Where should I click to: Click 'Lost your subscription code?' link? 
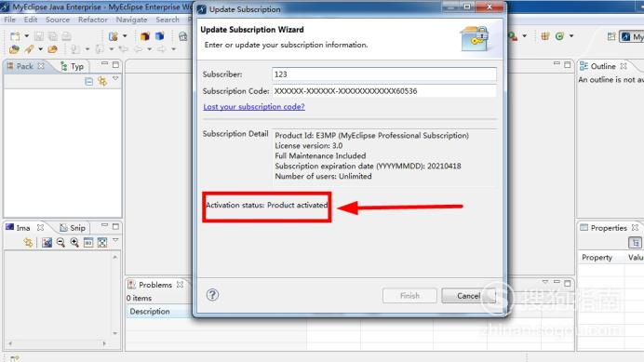(254, 107)
